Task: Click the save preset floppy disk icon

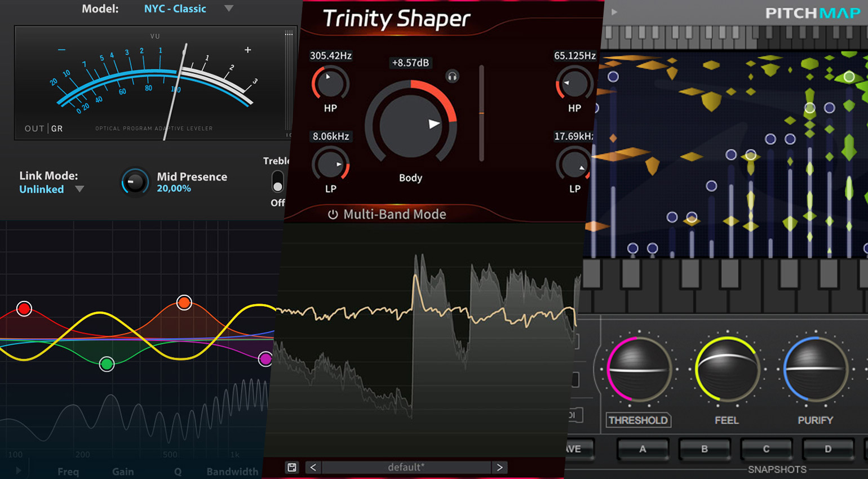Action: pos(291,467)
